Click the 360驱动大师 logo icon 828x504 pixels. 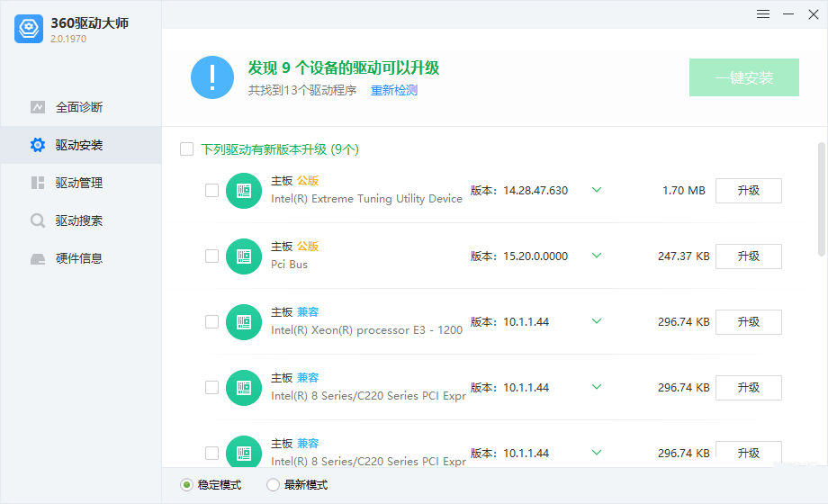tap(29, 29)
